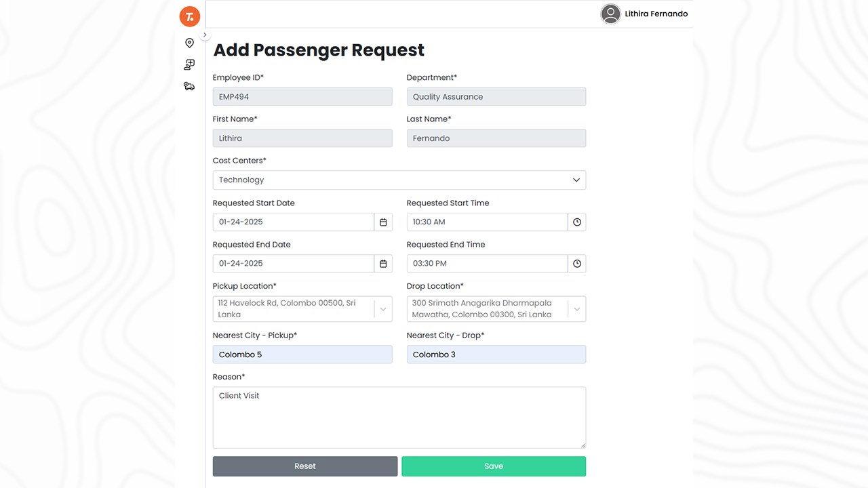Expand the Drop Location dropdown arrow

(x=577, y=309)
